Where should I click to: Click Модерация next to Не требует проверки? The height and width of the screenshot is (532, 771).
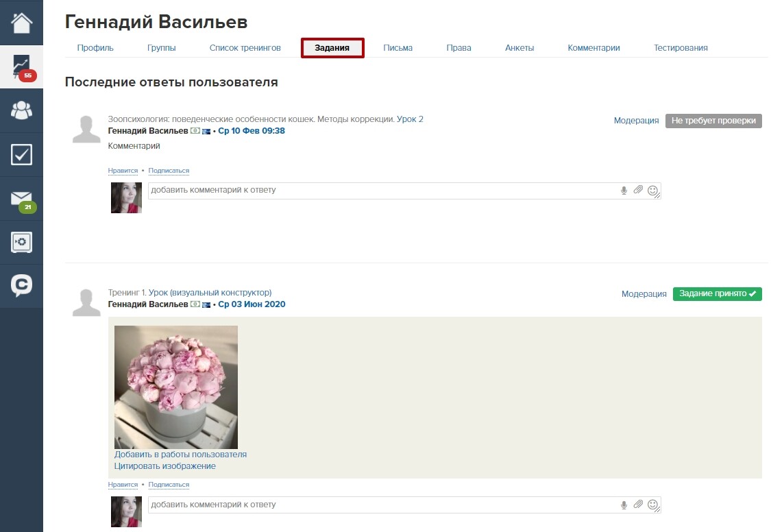(x=636, y=121)
